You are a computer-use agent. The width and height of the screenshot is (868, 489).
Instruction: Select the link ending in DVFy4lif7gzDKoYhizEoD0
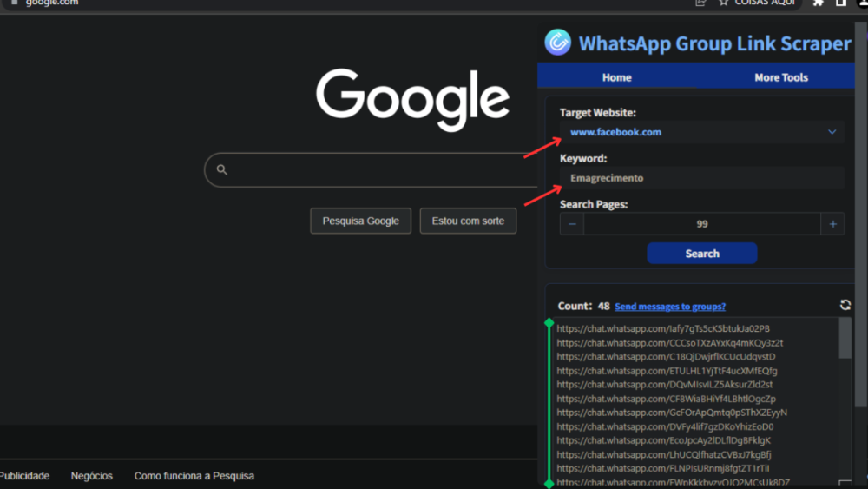pos(666,427)
